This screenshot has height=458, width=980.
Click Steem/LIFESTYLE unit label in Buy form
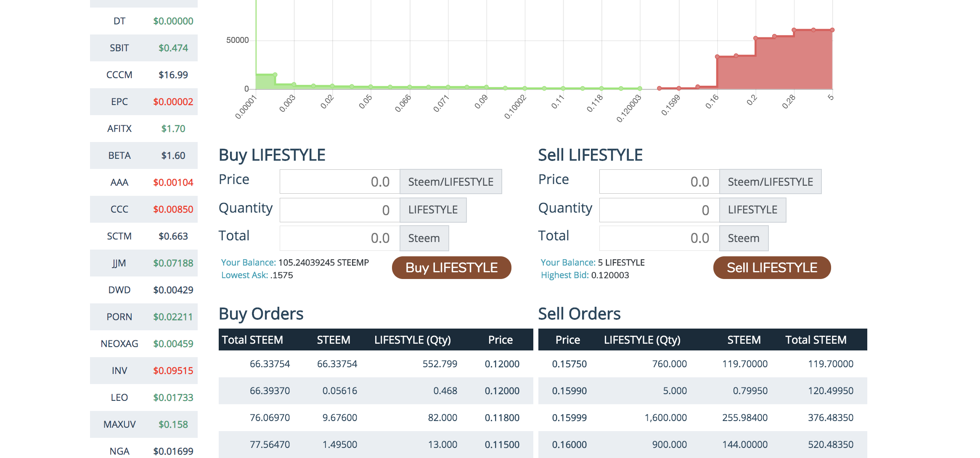450,182
